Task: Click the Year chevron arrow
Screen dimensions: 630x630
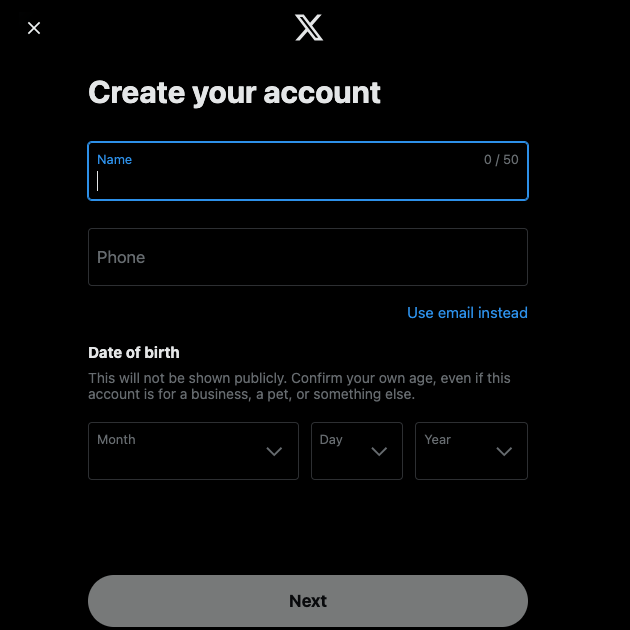Action: tap(504, 451)
